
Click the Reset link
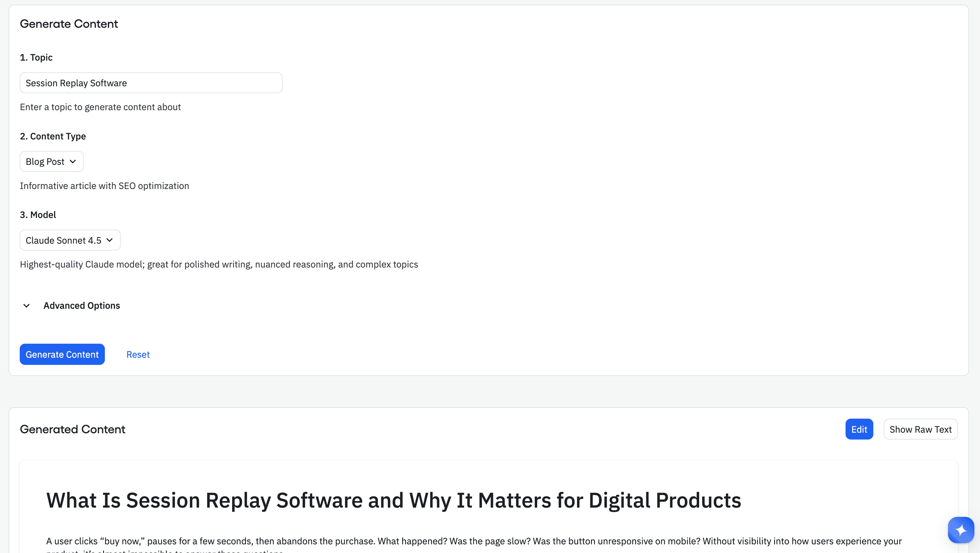coord(138,354)
